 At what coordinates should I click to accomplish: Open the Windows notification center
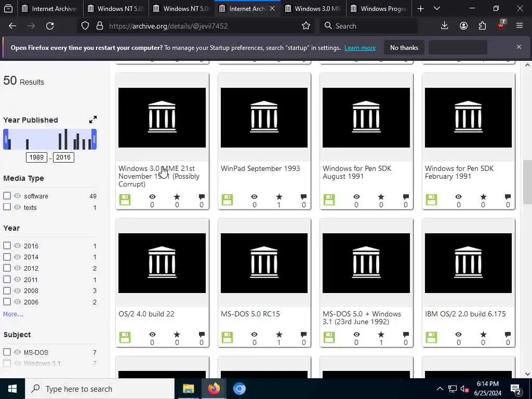click(x=516, y=389)
